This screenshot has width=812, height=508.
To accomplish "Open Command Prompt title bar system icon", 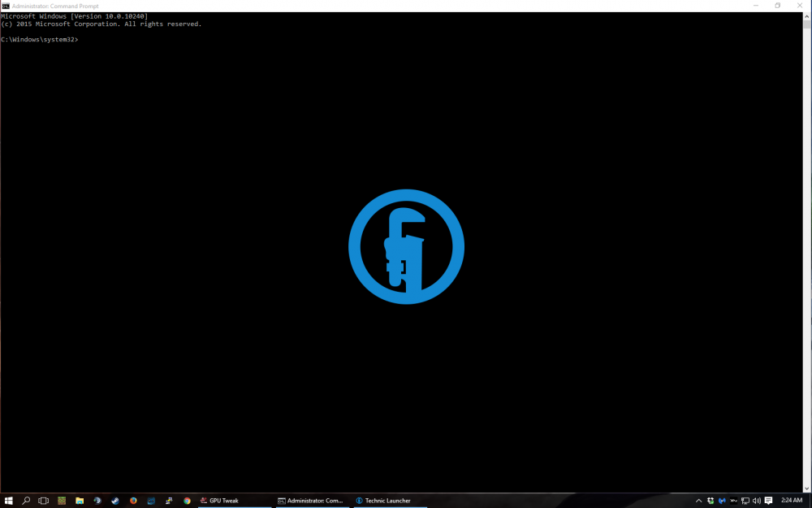I will click(6, 6).
